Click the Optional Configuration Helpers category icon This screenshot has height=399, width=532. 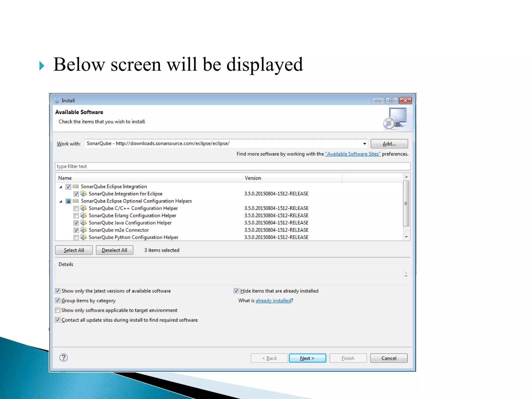tap(76, 201)
